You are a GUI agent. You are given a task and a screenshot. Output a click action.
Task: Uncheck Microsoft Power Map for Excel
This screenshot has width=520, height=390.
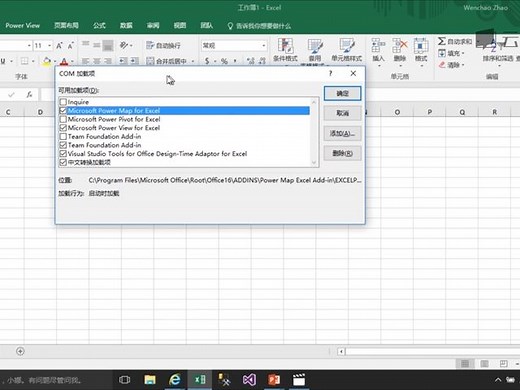click(63, 110)
